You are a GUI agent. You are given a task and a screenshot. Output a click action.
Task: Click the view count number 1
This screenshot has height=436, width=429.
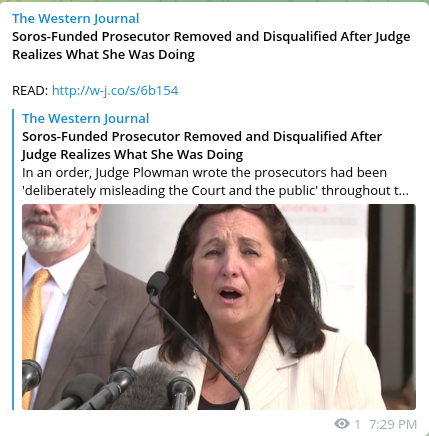(x=357, y=425)
